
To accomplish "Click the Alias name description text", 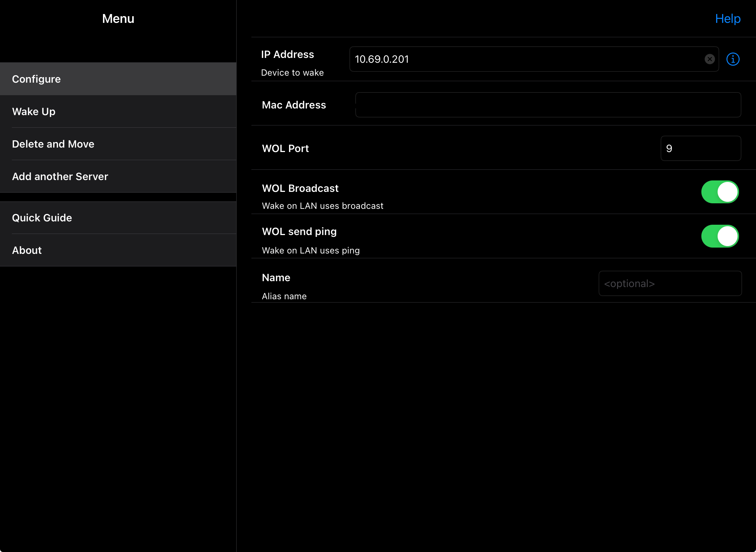I will click(x=284, y=296).
